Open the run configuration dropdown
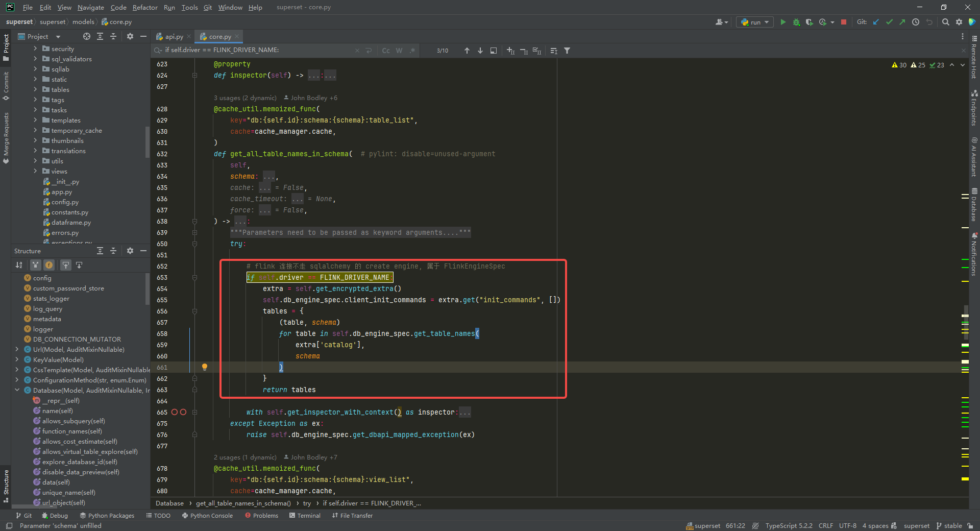This screenshot has width=980, height=531. pyautogui.click(x=755, y=22)
